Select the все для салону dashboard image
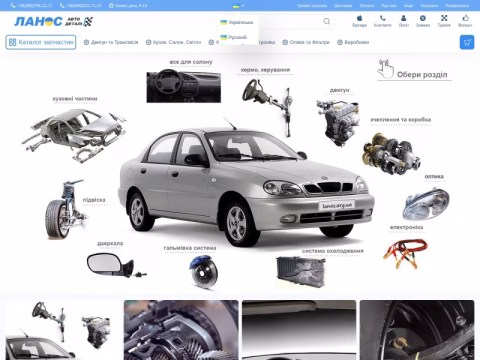This screenshot has height=360, width=480. click(184, 86)
